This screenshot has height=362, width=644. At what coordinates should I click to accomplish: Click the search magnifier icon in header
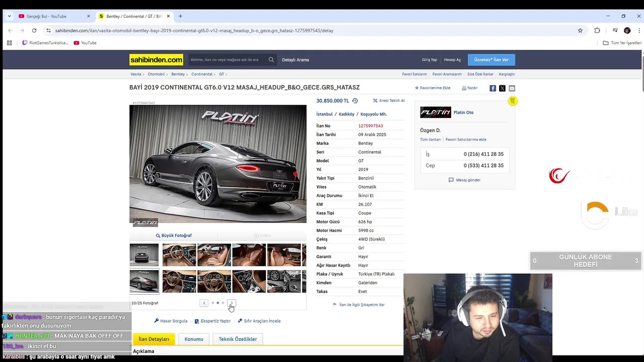pyautogui.click(x=271, y=60)
